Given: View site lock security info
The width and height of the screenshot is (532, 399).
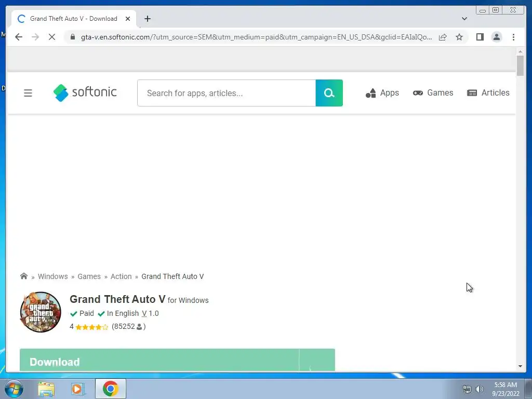Looking at the screenshot, I should coord(72,37).
